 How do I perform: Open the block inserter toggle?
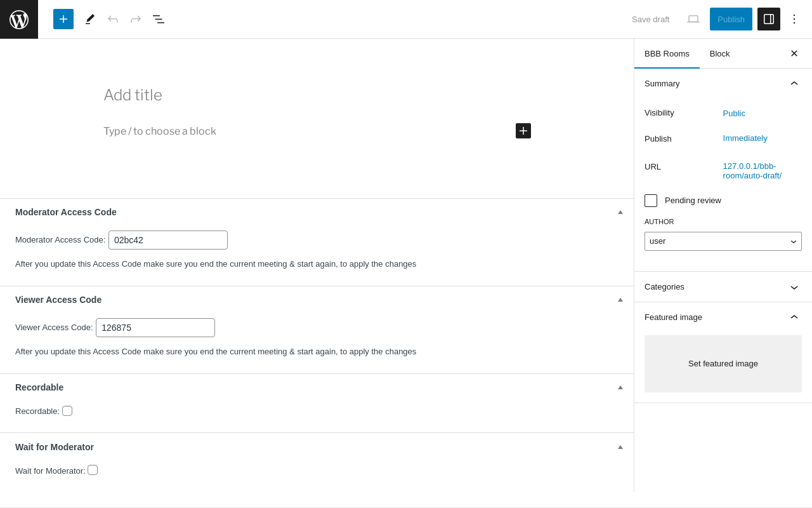pyautogui.click(x=63, y=19)
